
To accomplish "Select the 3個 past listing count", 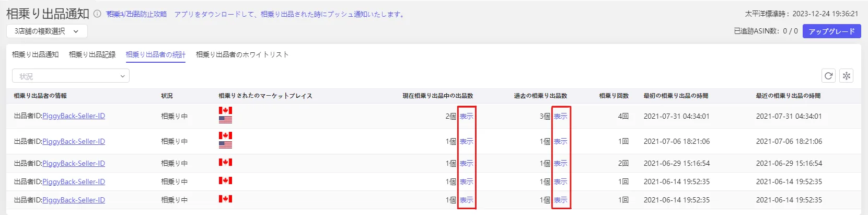I will coord(545,116).
